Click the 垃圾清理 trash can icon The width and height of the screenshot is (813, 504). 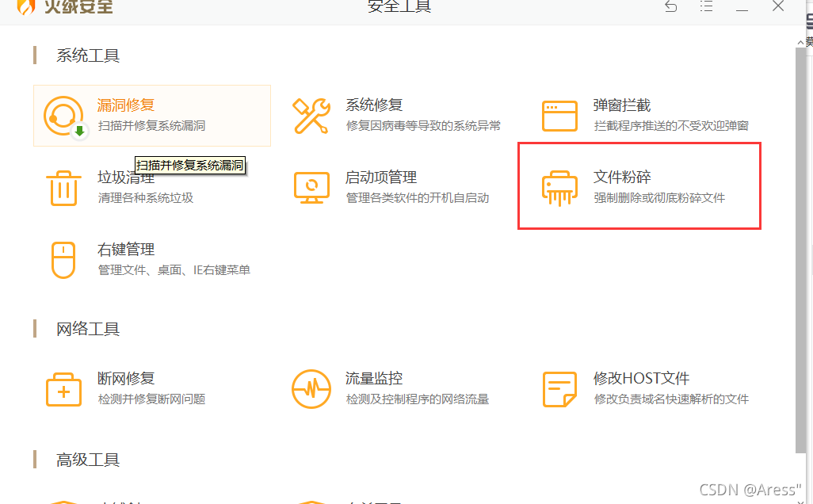click(x=63, y=189)
